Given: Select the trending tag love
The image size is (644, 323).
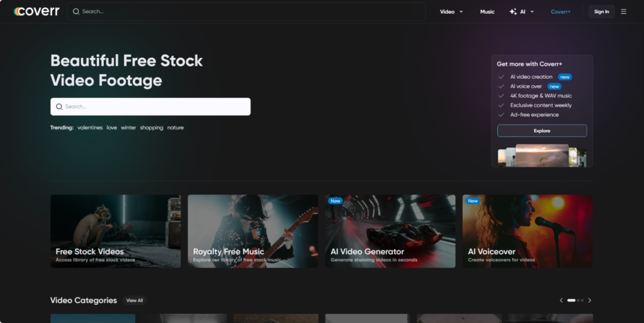Looking at the screenshot, I should click(x=112, y=128).
